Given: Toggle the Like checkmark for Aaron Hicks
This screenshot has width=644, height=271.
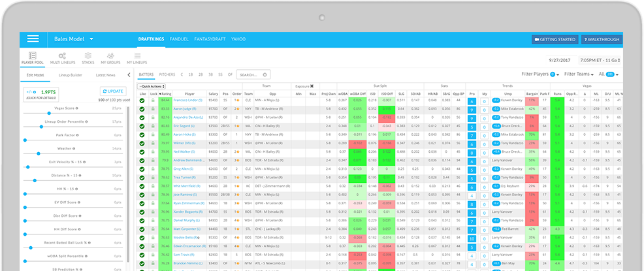Looking at the screenshot, I should (x=142, y=135).
